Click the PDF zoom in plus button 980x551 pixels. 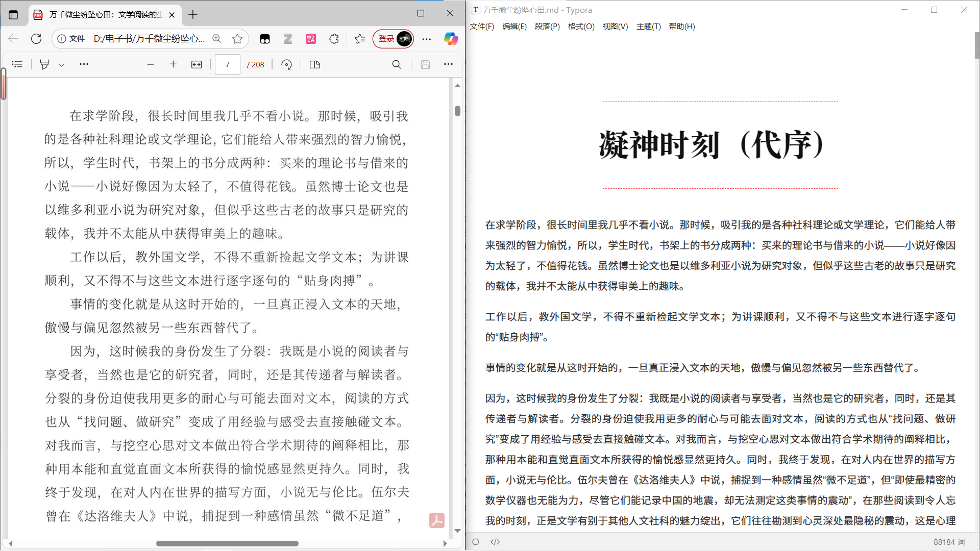tap(173, 64)
